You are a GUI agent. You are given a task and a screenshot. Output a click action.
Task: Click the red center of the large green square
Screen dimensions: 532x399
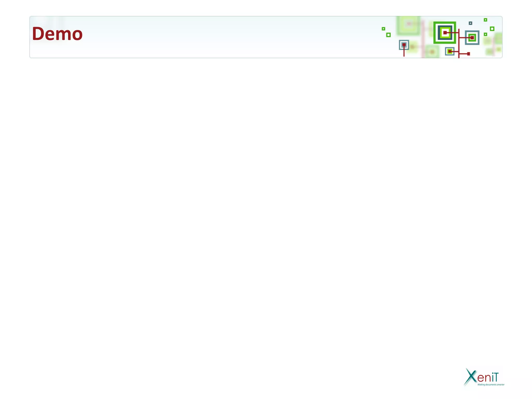(445, 33)
